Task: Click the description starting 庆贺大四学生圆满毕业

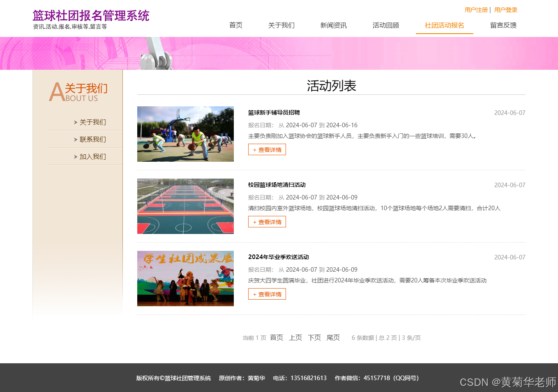Action: (x=367, y=280)
